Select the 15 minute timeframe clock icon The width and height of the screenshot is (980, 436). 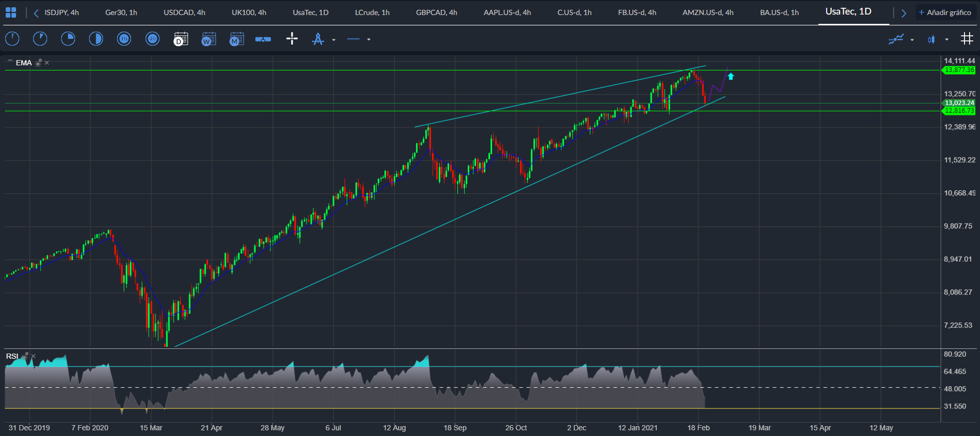click(x=68, y=39)
